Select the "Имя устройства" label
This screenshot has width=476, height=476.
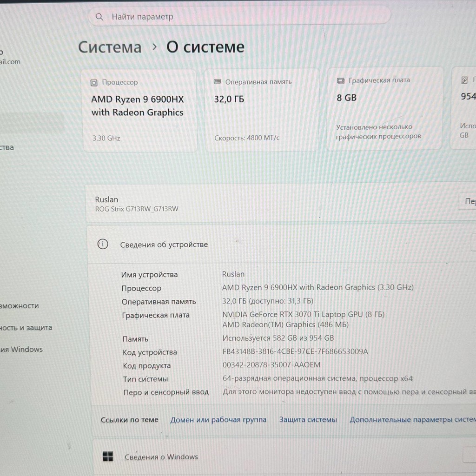tap(149, 275)
